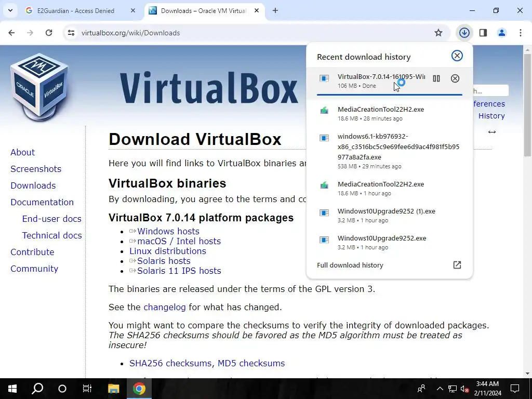Close the E2Guardian tab

pos(133,10)
